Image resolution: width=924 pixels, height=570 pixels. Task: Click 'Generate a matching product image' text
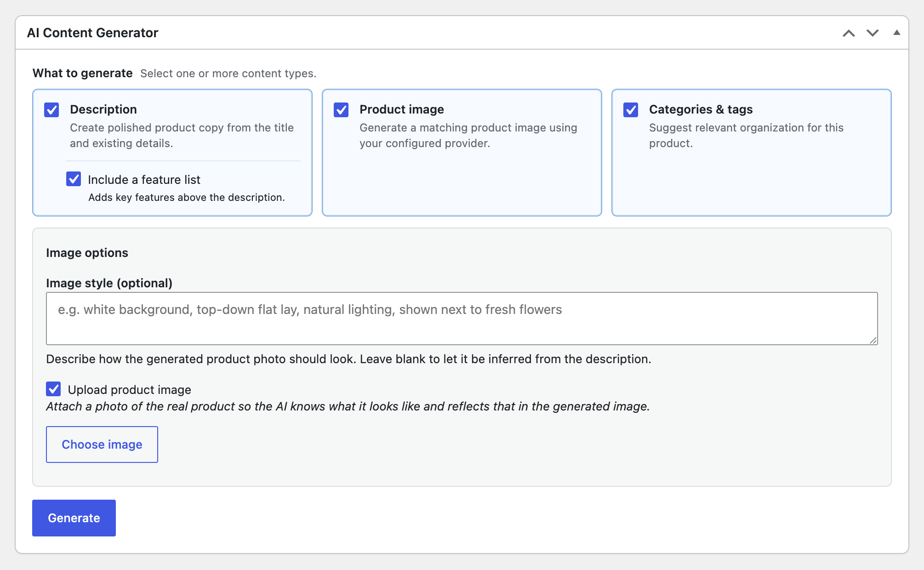pos(468,136)
